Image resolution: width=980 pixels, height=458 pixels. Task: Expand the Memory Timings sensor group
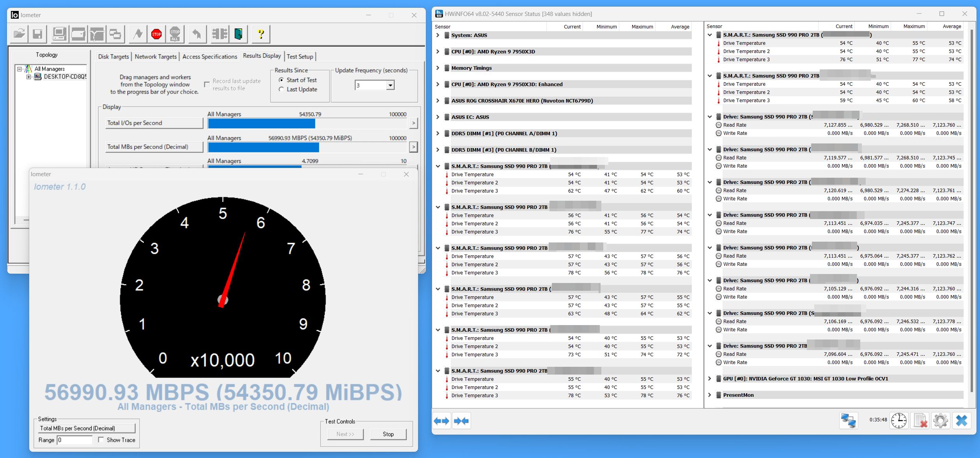(438, 68)
